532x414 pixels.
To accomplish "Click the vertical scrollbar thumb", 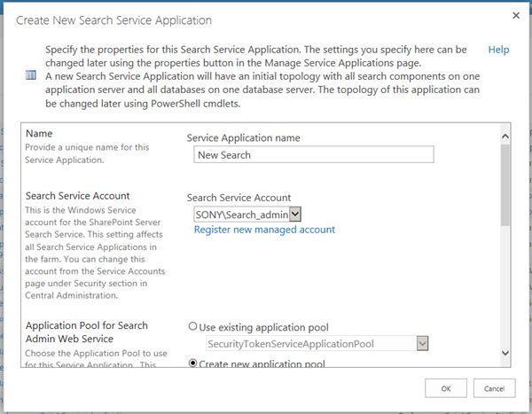I will point(505,185).
